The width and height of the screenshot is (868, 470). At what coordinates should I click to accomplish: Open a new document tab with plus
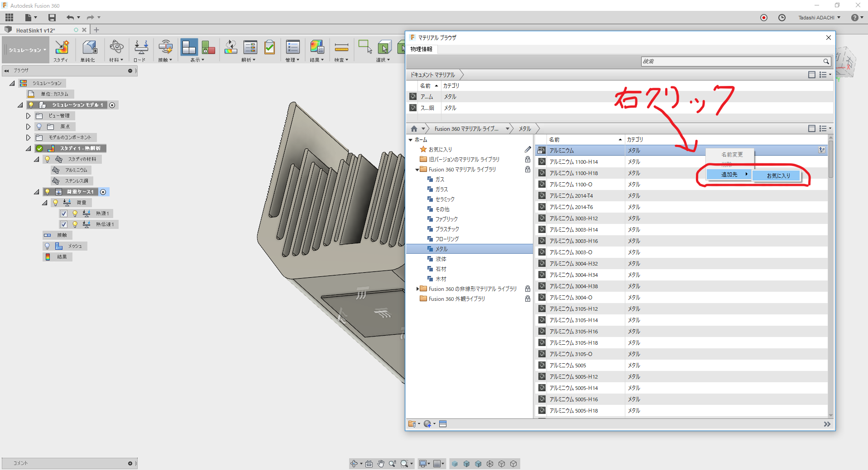[96, 30]
